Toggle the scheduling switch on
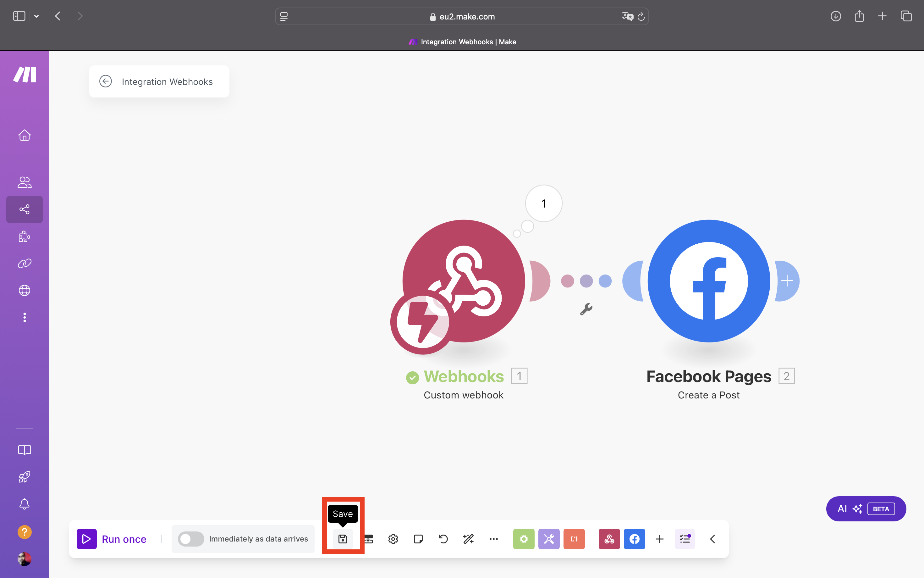Screen dimensions: 924x578 click(x=190, y=539)
